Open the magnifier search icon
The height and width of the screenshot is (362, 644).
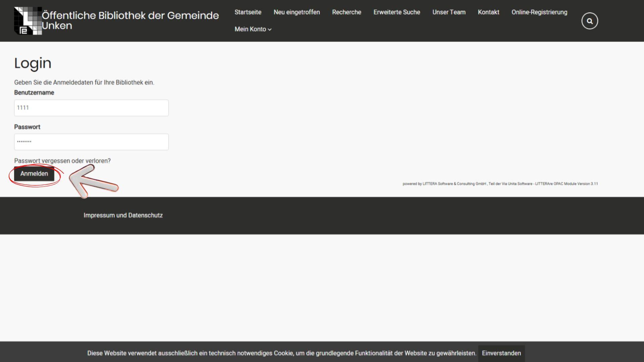(589, 21)
